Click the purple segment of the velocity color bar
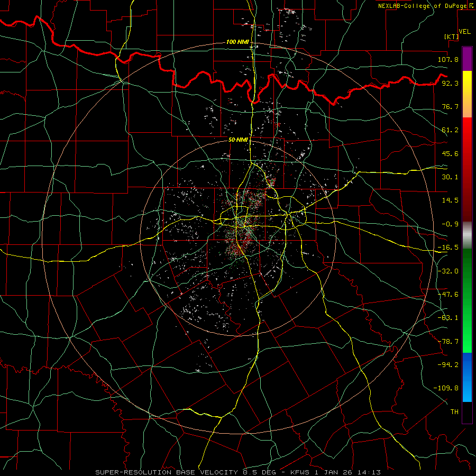Image resolution: width=476 pixels, height=476 pixels. [x=467, y=59]
